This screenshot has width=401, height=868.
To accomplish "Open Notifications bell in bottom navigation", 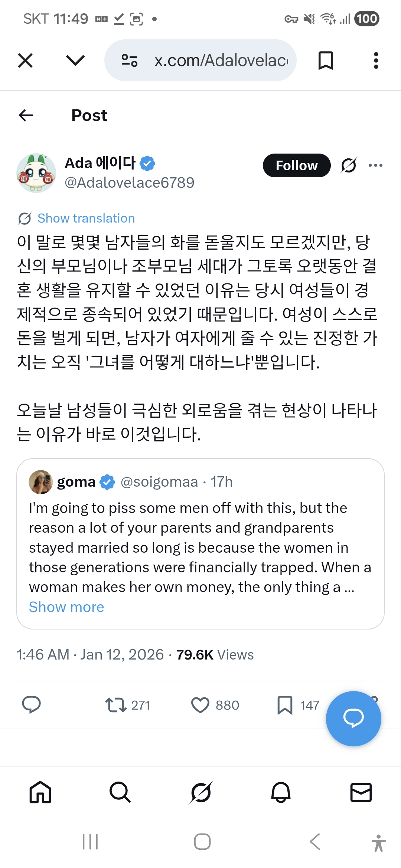I will (x=281, y=792).
